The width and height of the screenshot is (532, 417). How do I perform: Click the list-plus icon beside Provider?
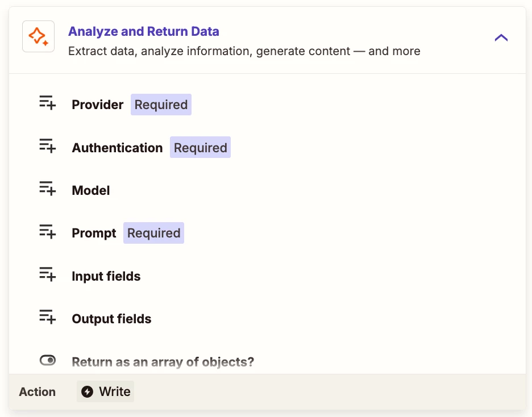pos(47,103)
